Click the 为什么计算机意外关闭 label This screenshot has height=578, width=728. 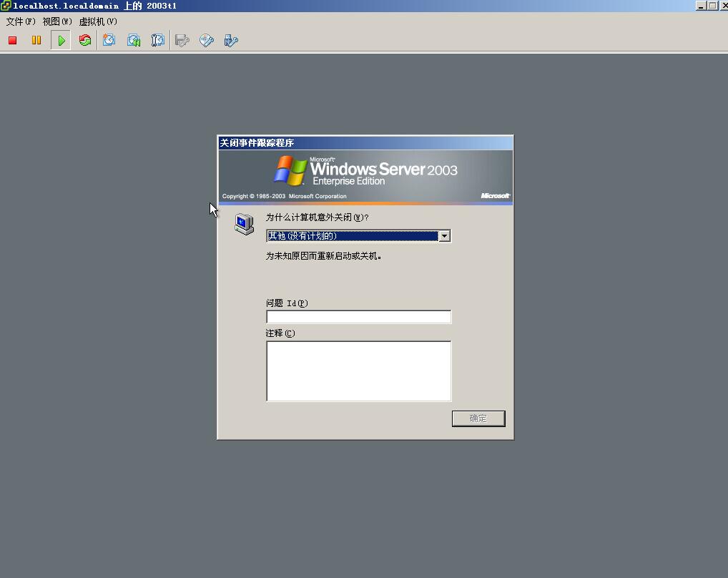[317, 217]
